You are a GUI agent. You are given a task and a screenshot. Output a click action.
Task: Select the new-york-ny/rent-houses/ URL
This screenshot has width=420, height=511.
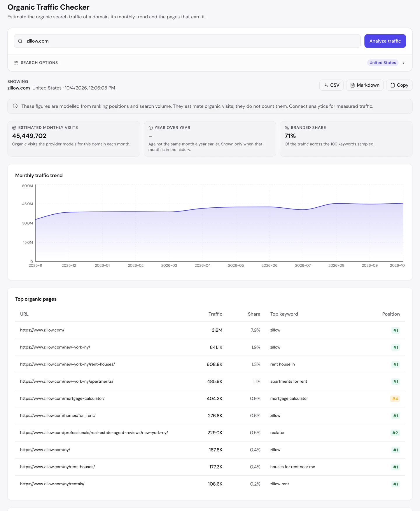point(67,364)
